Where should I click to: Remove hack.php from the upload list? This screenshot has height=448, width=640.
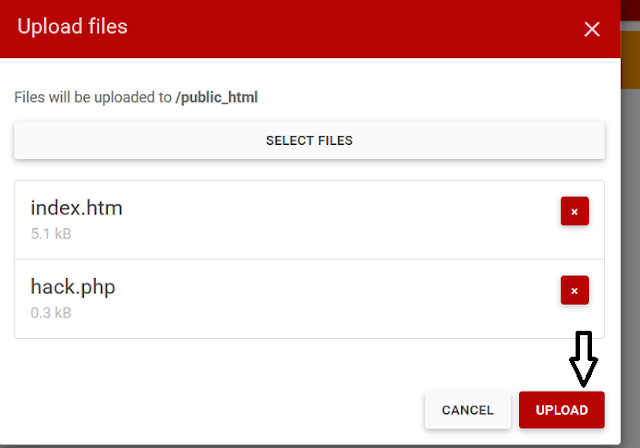574,290
